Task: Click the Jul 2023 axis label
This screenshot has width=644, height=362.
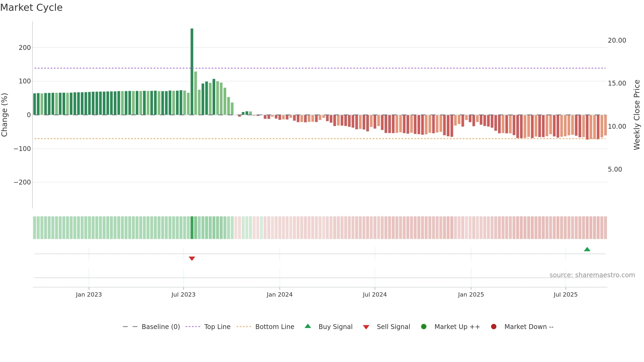Action: [x=184, y=295]
